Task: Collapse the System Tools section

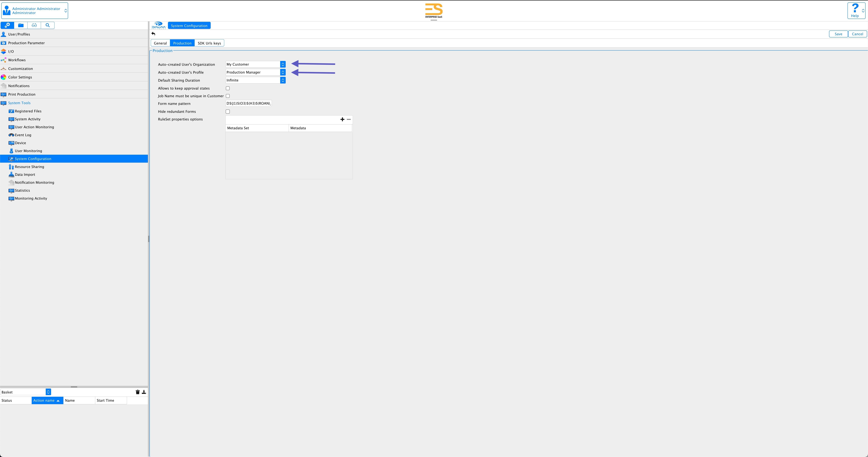Action: (x=19, y=103)
